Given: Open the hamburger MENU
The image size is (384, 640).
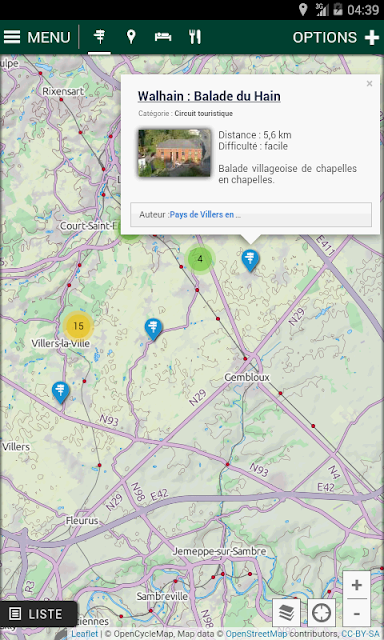Looking at the screenshot, I should tap(37, 37).
